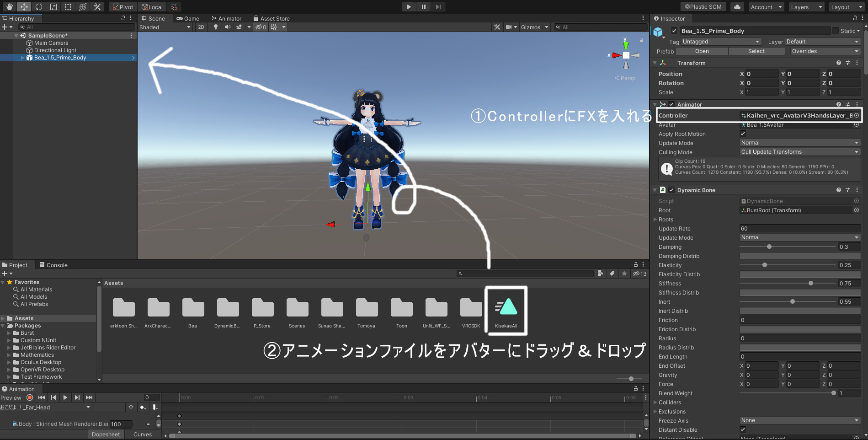The height and width of the screenshot is (440, 868).
Task: Toggle scene lighting bulb icon
Action: click(x=216, y=27)
